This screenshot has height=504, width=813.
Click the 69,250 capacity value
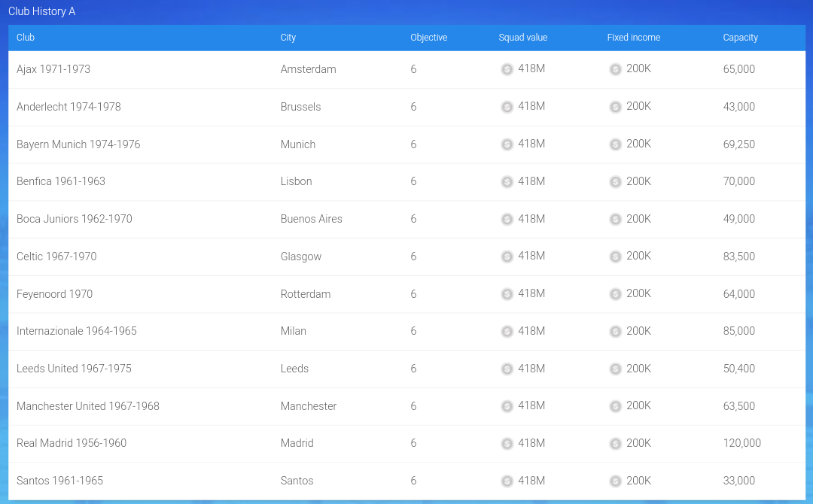point(739,144)
